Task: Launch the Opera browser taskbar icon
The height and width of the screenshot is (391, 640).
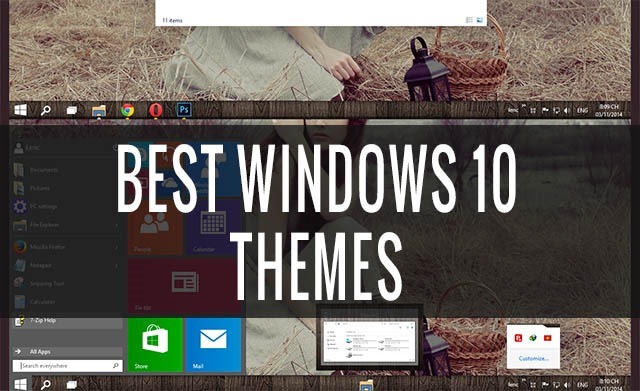Action: pos(156,110)
